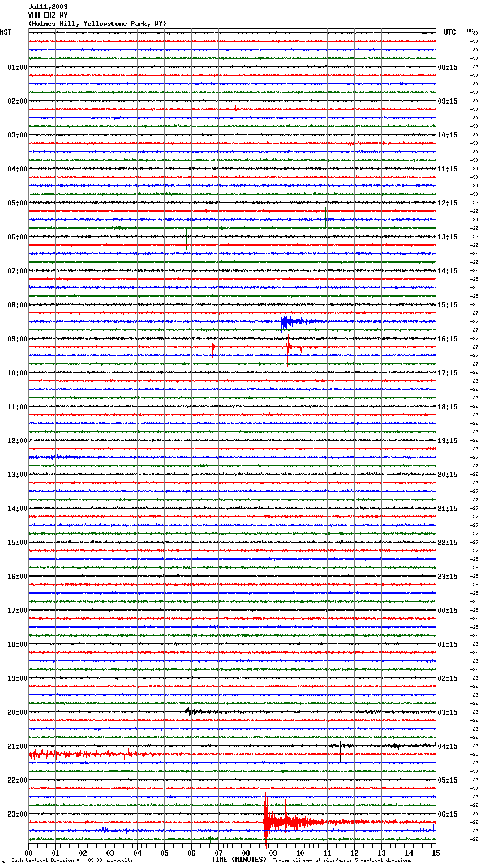This screenshot has width=481, height=868.
Task: Click the 12:15 UTC row label
Action: tap(448, 203)
